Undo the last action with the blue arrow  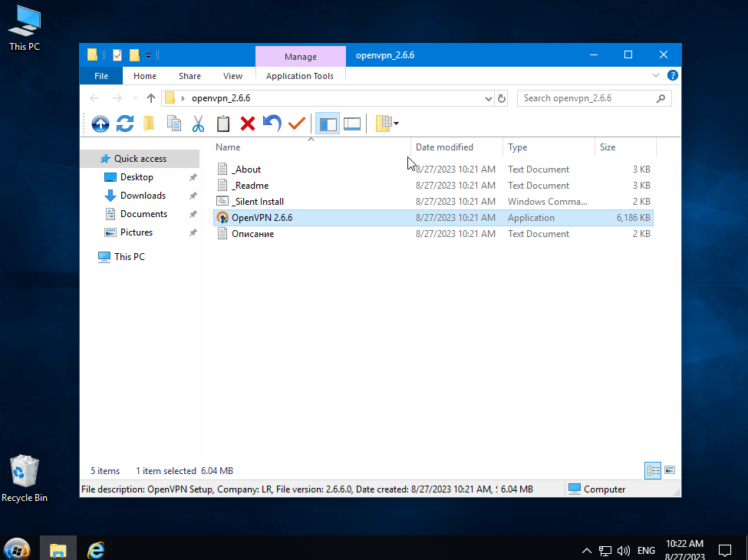pyautogui.click(x=272, y=124)
